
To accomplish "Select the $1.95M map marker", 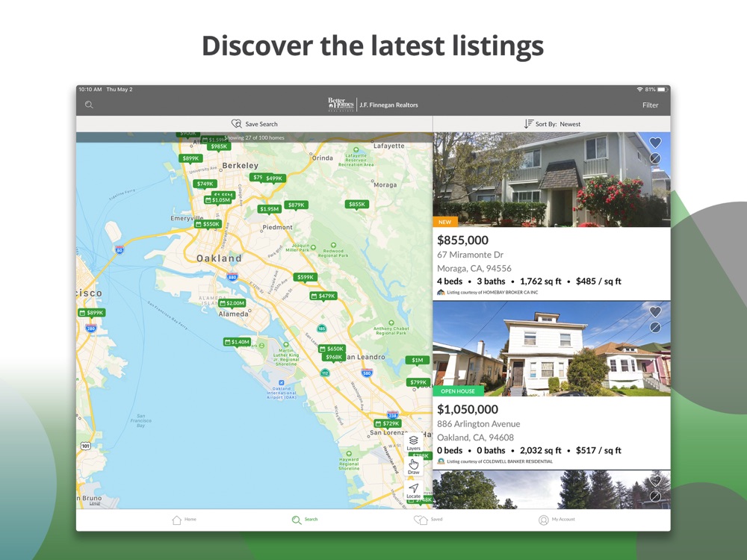I will pos(269,209).
